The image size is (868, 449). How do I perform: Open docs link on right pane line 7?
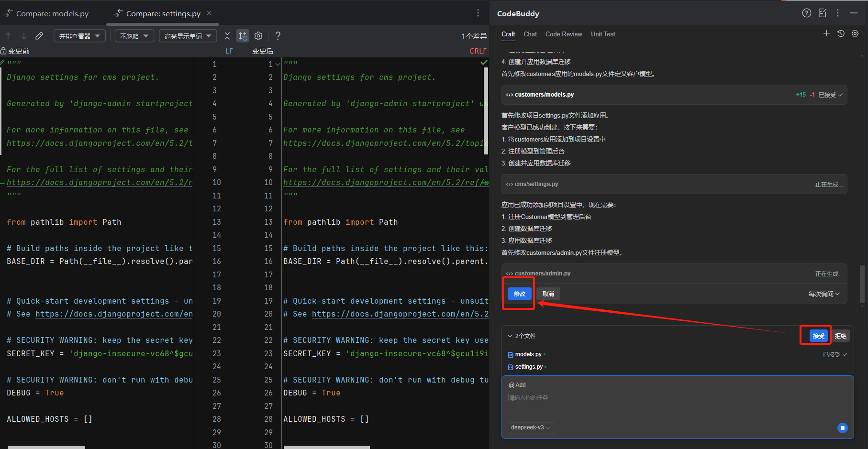(x=386, y=143)
